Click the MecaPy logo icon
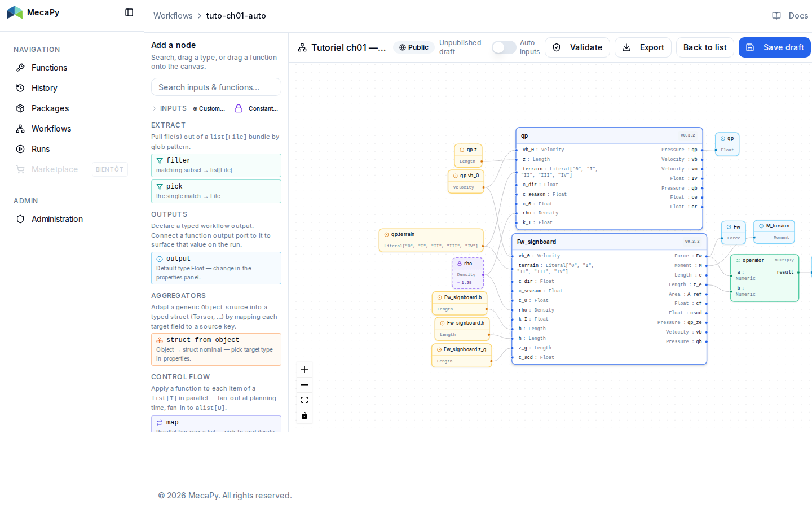The height and width of the screenshot is (508, 812). click(x=15, y=12)
